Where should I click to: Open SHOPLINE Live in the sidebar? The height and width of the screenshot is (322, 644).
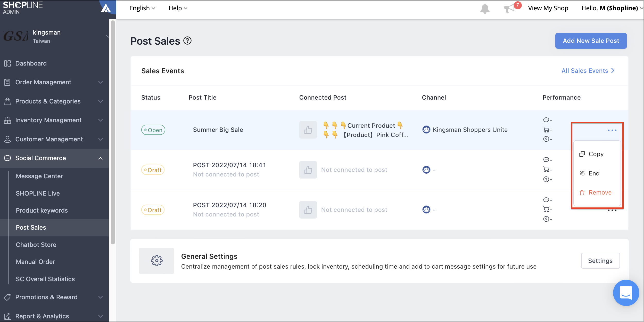click(38, 194)
